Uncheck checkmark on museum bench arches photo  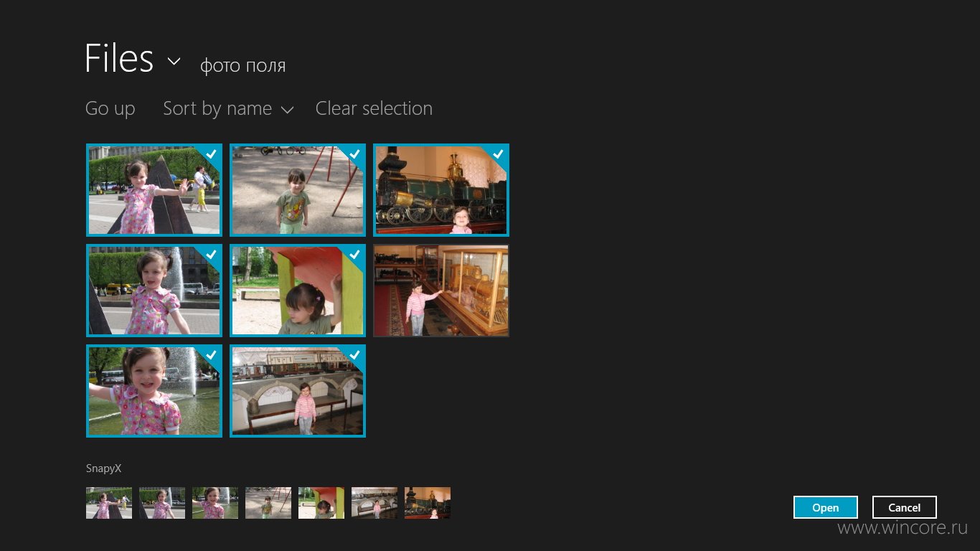[x=354, y=355]
